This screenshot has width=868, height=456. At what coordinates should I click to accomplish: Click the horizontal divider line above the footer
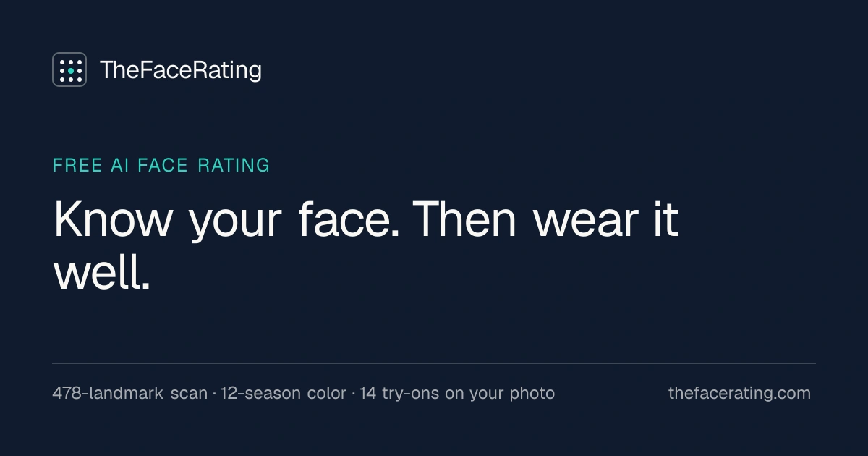(434, 363)
